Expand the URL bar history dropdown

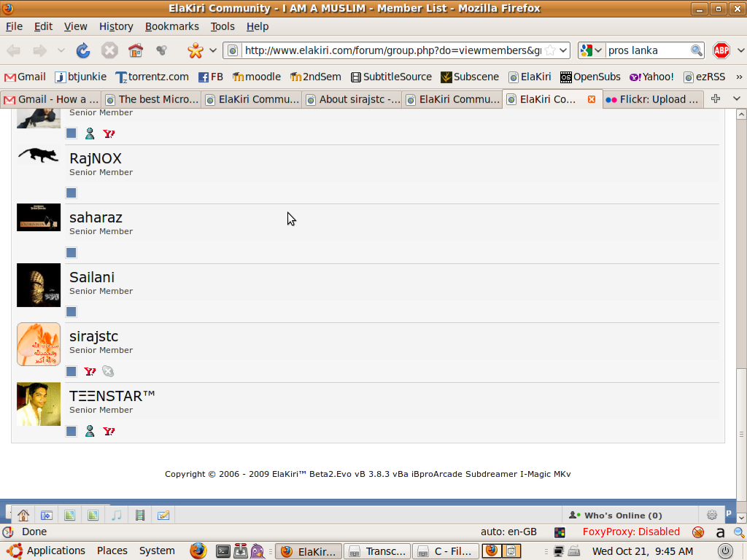(x=563, y=50)
